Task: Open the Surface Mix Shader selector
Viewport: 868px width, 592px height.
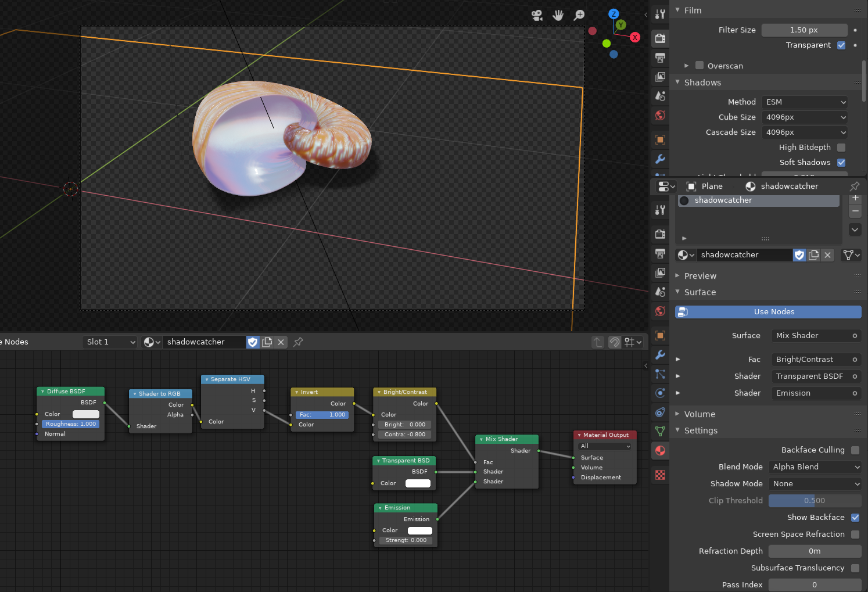Action: click(x=816, y=336)
